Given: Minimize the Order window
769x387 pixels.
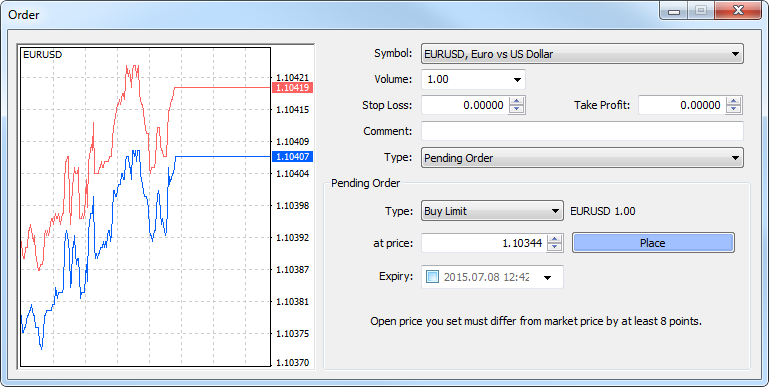Looking at the screenshot, I should coord(673,11).
